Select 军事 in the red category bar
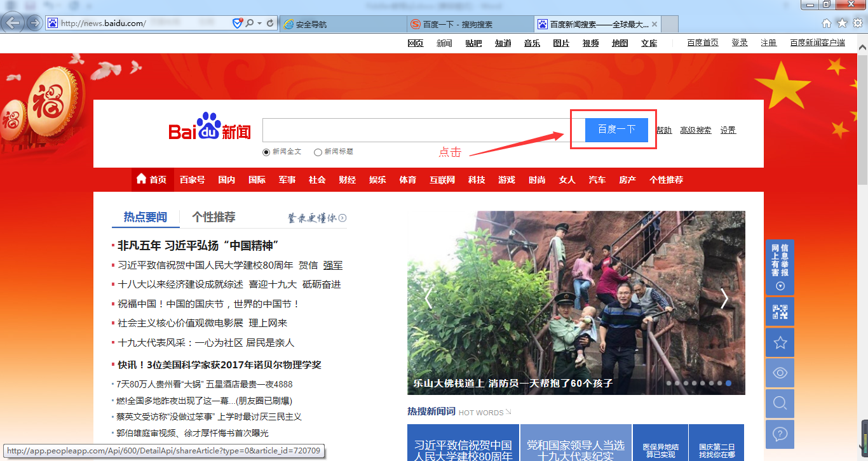Image resolution: width=868 pixels, height=461 pixels. (x=287, y=180)
